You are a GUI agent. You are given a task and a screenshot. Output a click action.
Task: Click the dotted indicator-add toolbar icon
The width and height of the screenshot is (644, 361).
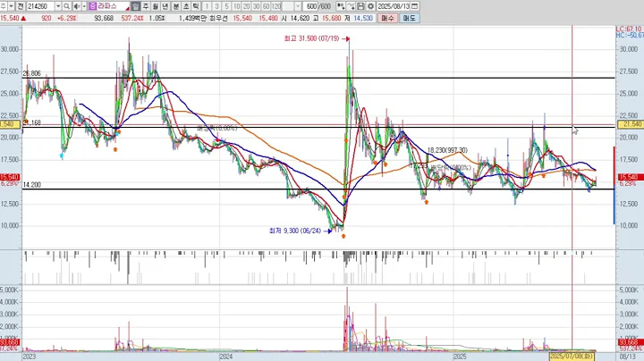(341, 6)
